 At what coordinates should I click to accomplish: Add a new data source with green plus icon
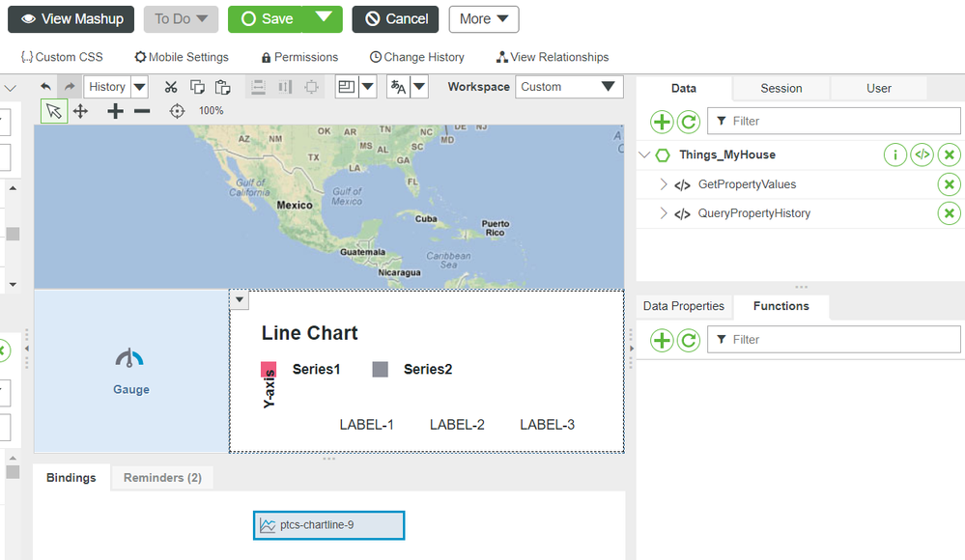point(663,122)
